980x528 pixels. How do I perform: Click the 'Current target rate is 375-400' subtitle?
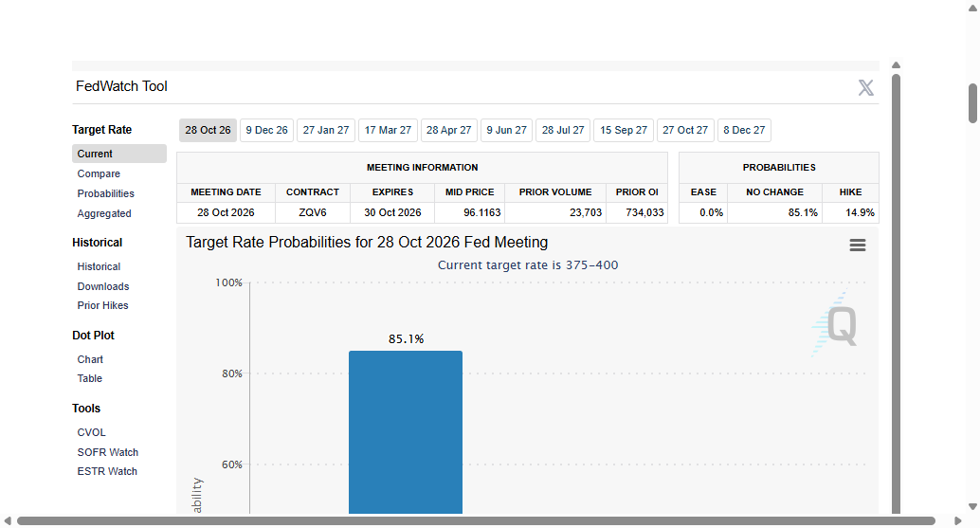pyautogui.click(x=528, y=264)
